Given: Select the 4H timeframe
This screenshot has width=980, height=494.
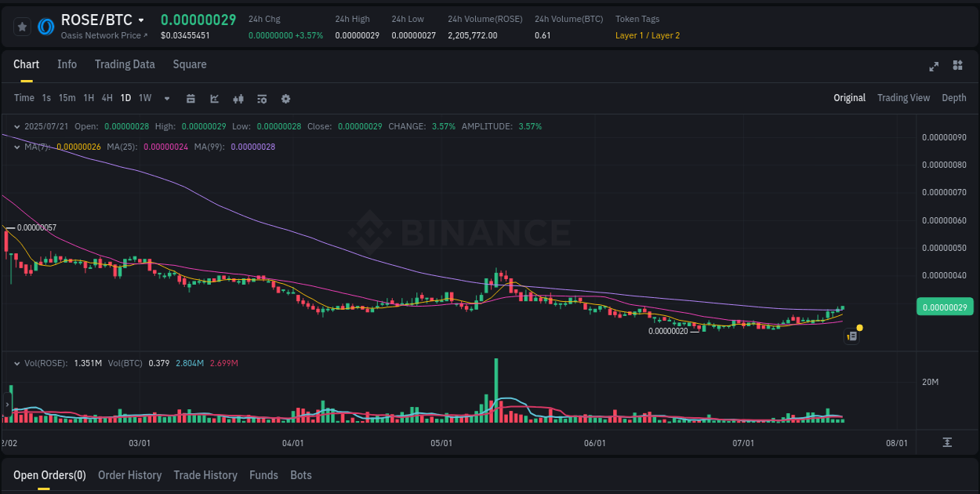Looking at the screenshot, I should tap(107, 98).
